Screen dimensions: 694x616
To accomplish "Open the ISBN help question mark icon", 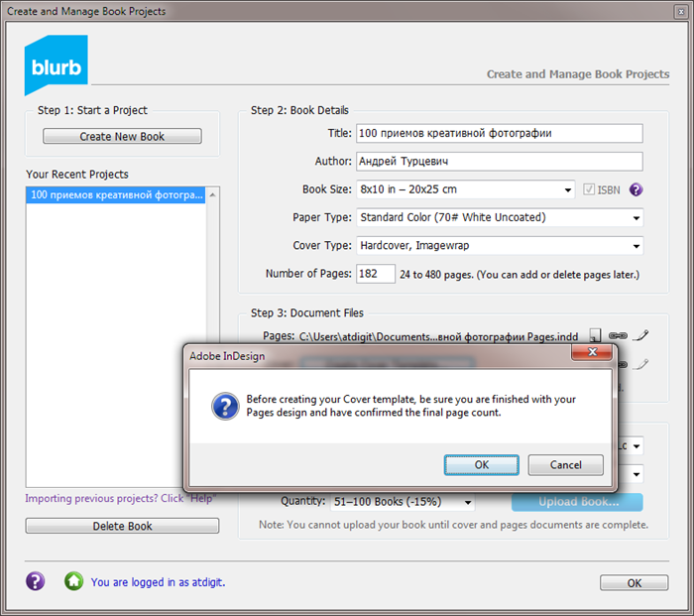I will pos(636,189).
